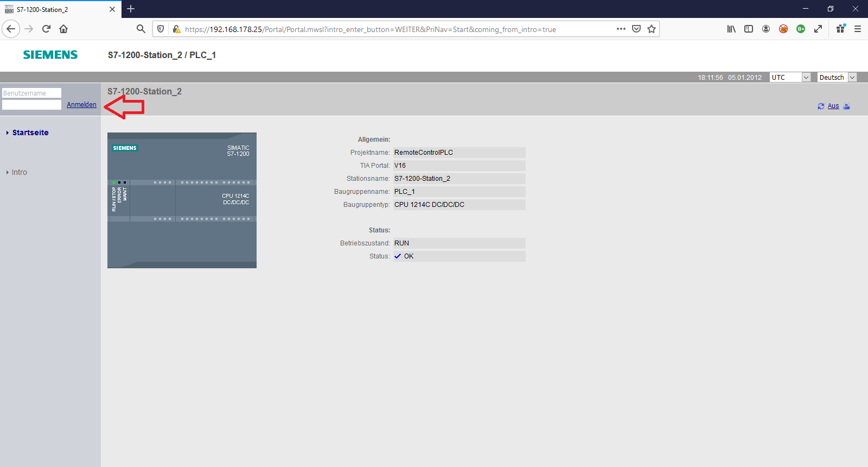Open the page actions three-dot menu
This screenshot has width=868, height=467.
coord(621,29)
